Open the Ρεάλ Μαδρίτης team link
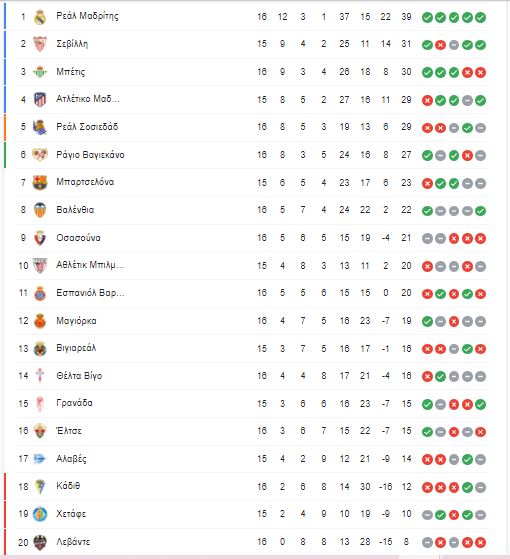510x559 pixels. point(87,16)
